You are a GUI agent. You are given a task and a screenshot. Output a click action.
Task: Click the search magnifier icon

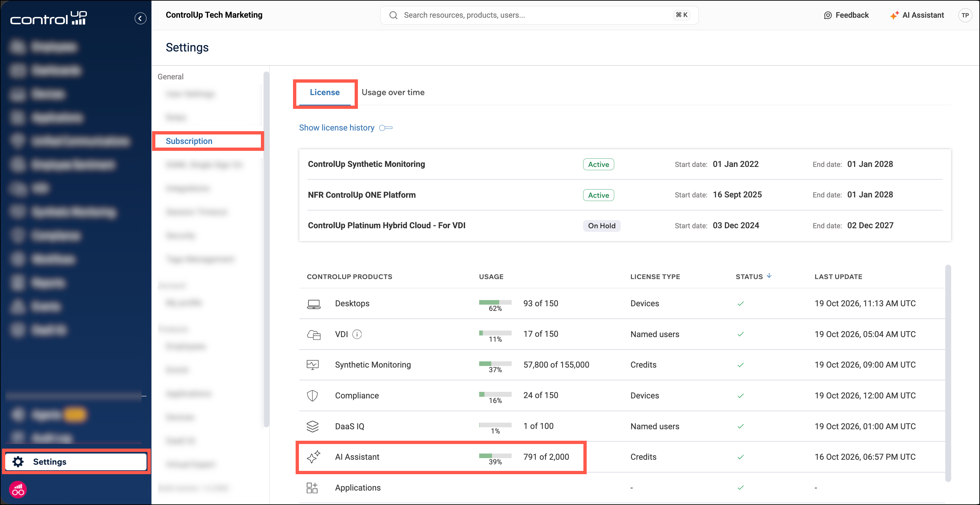click(393, 15)
